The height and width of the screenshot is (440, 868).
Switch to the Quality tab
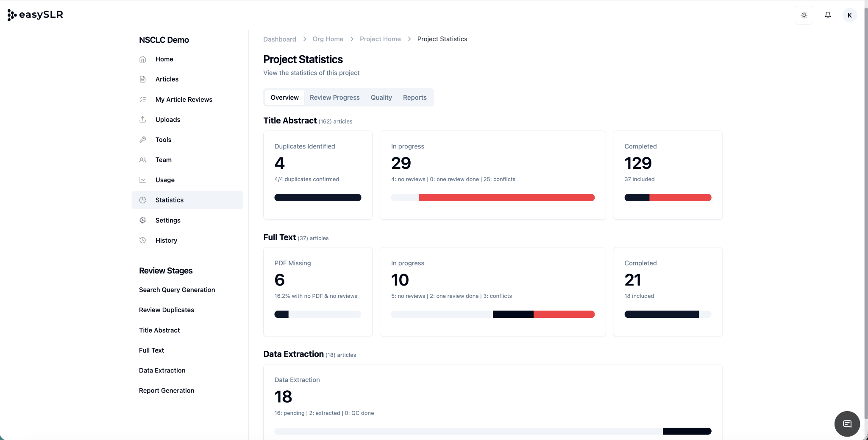[x=381, y=98]
